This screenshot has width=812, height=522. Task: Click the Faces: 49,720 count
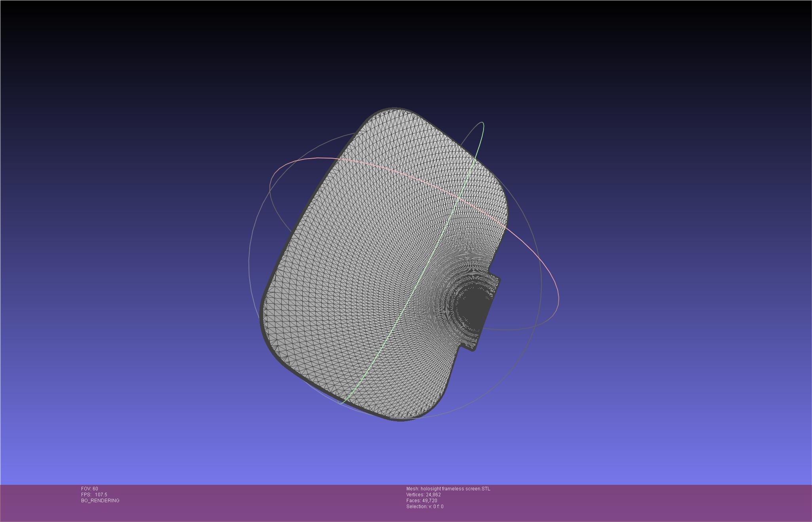point(421,501)
